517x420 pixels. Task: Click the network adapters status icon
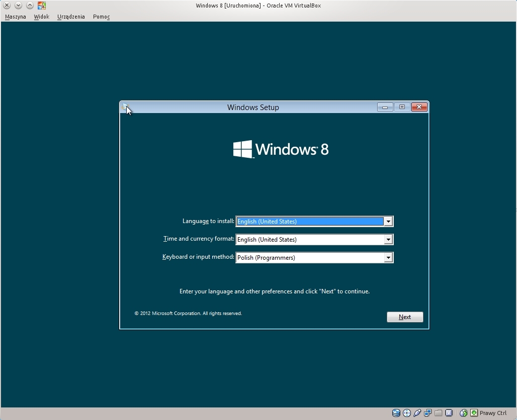427,413
